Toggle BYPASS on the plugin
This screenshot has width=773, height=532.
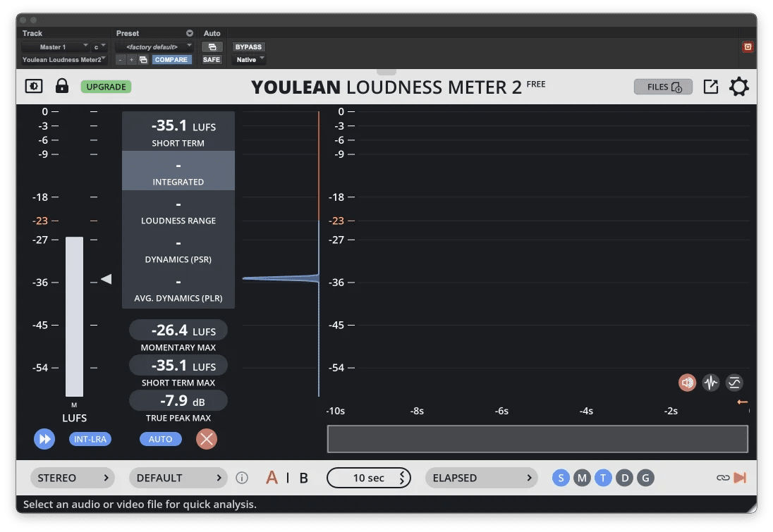pos(248,47)
